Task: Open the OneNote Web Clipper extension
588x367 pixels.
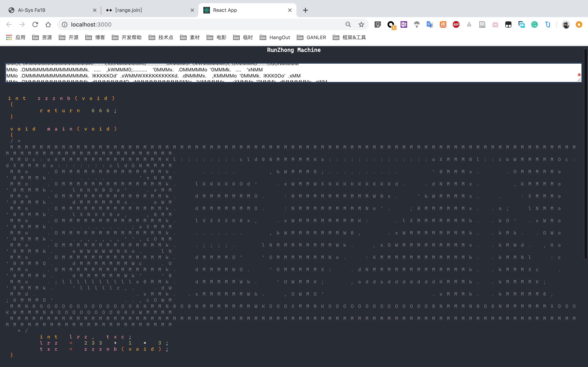Action: click(x=404, y=24)
